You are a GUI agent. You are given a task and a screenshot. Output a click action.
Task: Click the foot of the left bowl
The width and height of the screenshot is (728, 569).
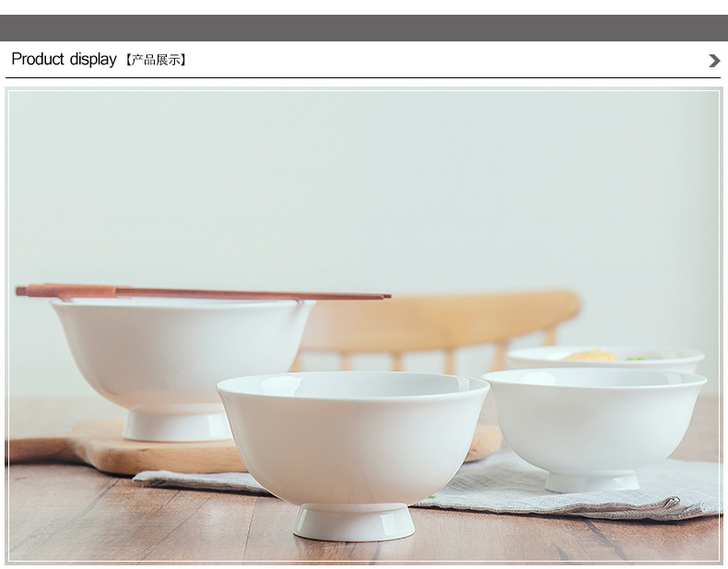[177, 424]
